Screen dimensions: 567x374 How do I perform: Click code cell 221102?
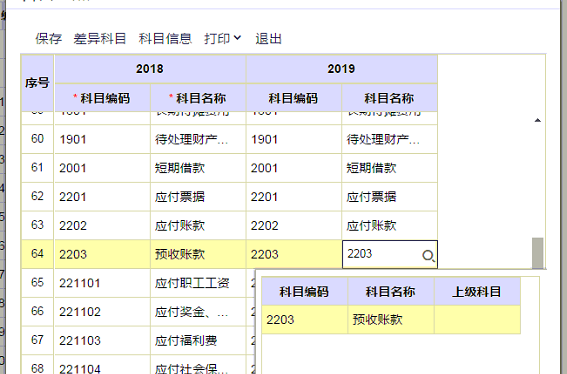pyautogui.click(x=102, y=312)
